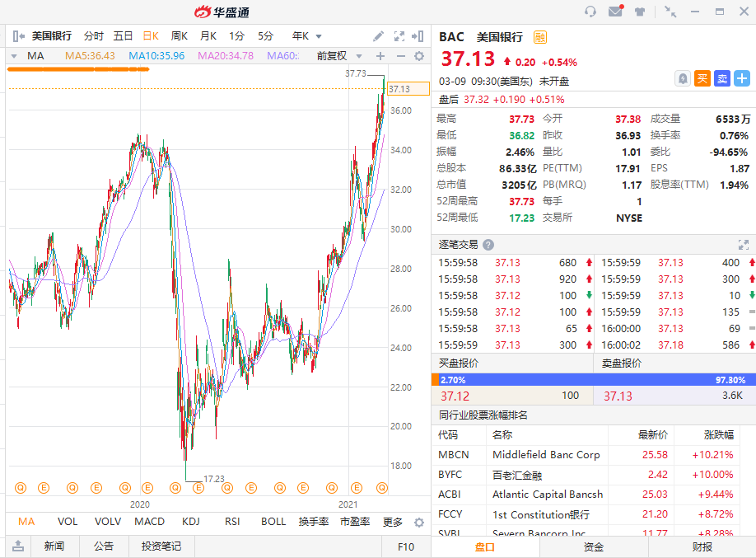Image resolution: width=756 pixels, height=558 pixels.
Task: Select the MACD indicator tab
Action: [149, 522]
